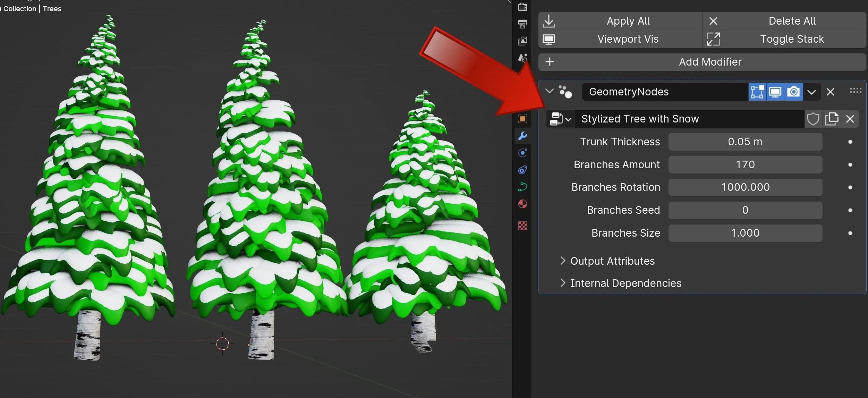Image resolution: width=868 pixels, height=398 pixels.
Task: Collapse the GeometryNodes modifier header chevron
Action: (549, 91)
